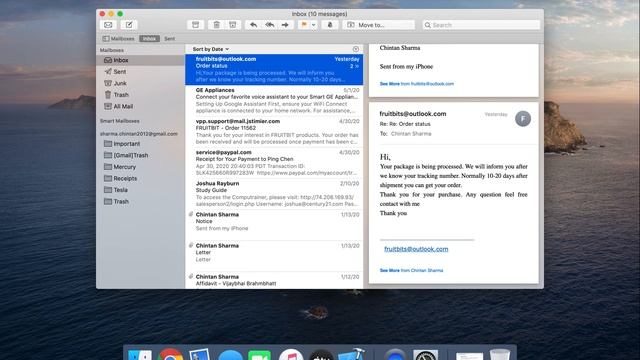Select Joshua Rayburn Study Guide message
Viewport: 640px width, 360px height.
(x=274, y=194)
